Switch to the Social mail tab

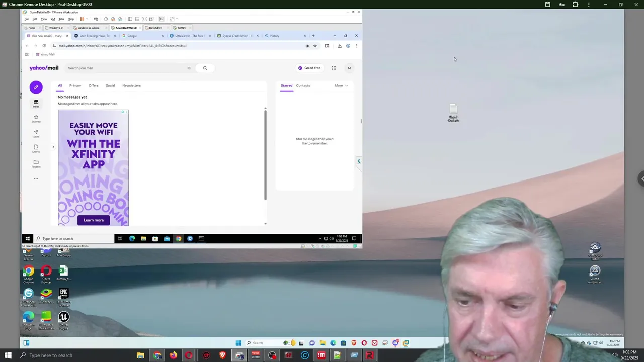pos(110,85)
